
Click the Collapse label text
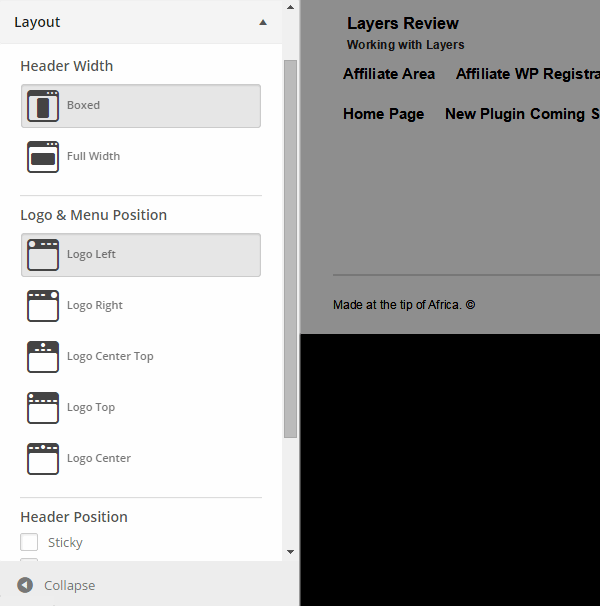tap(70, 586)
